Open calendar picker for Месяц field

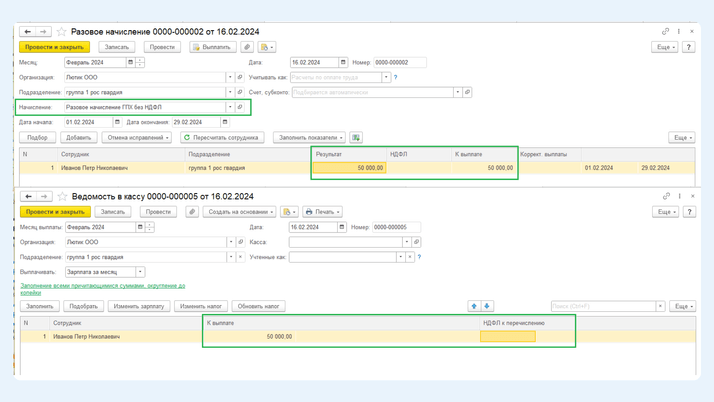click(x=130, y=62)
